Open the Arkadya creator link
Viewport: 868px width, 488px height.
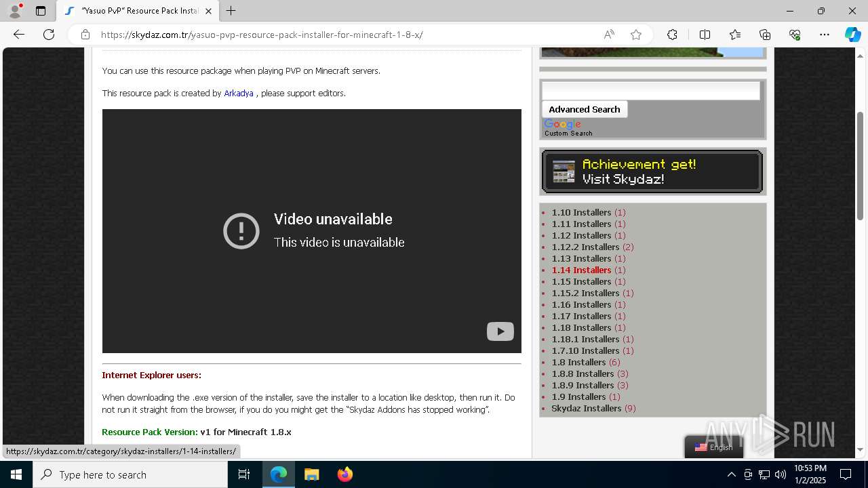(x=239, y=94)
